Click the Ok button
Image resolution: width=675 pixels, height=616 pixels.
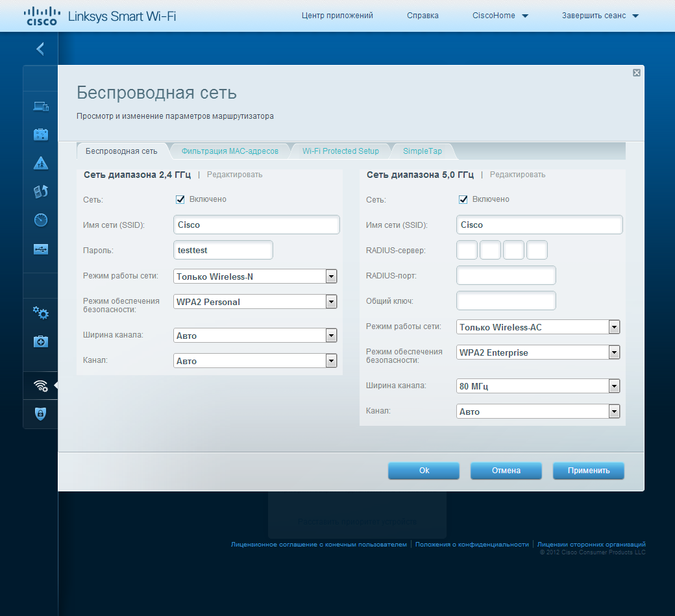pos(424,471)
